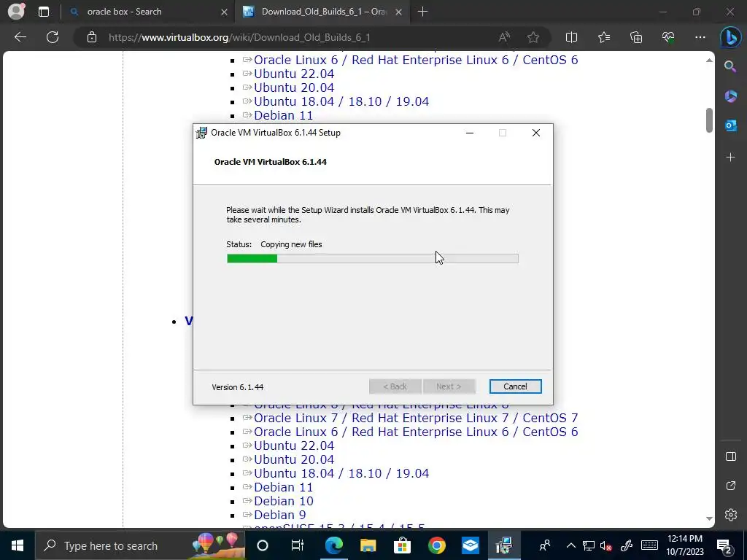The height and width of the screenshot is (560, 747).
Task: Open Oracle Linux 7 / CentOS 7 link
Action: tap(415, 418)
